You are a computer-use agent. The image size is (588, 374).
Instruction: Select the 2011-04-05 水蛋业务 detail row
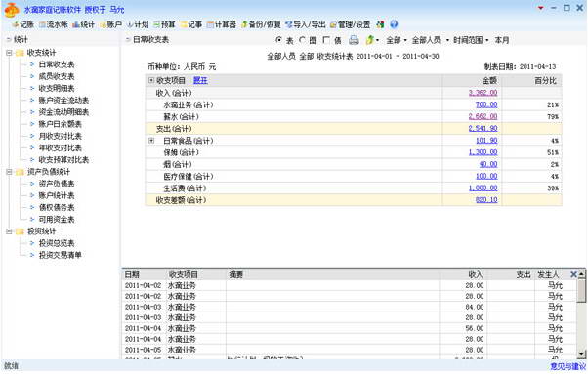349,350
